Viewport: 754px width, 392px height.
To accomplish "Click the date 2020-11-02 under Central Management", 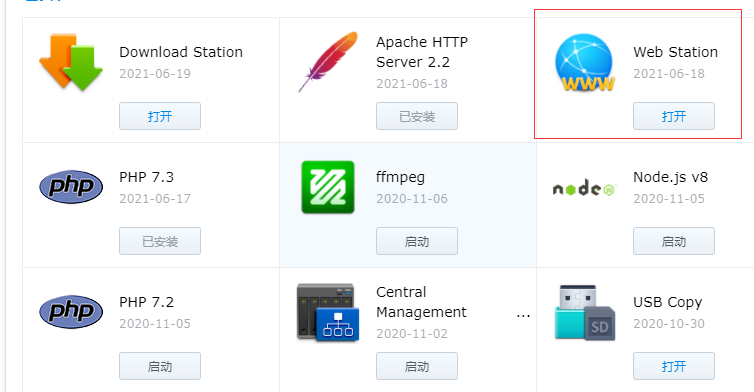I will click(x=412, y=333).
